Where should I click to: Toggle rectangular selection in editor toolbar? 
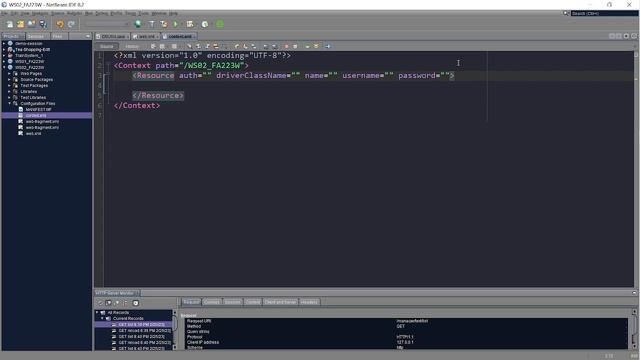pos(224,47)
